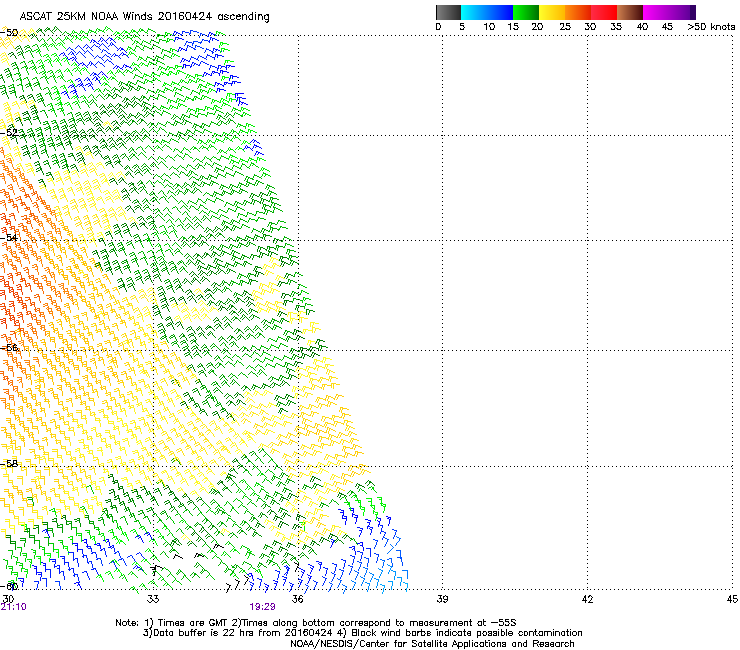Click the yellow 20-25 knots color segment
This screenshot has width=740, height=650.
[x=552, y=12]
